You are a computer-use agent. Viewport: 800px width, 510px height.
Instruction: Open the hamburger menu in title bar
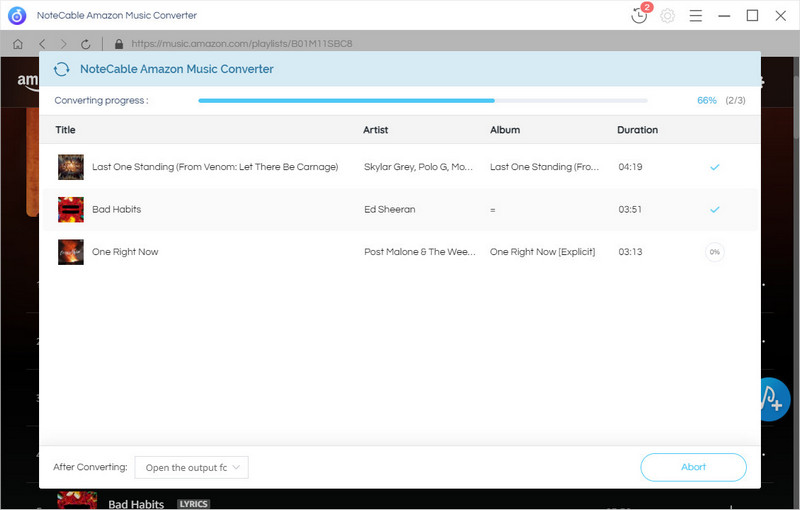pos(696,16)
